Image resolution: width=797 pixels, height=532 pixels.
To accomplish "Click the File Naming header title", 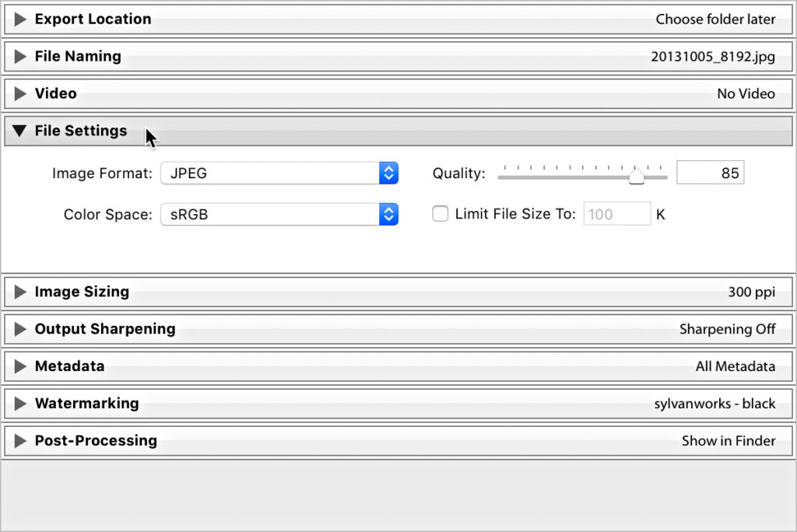I will (x=78, y=57).
